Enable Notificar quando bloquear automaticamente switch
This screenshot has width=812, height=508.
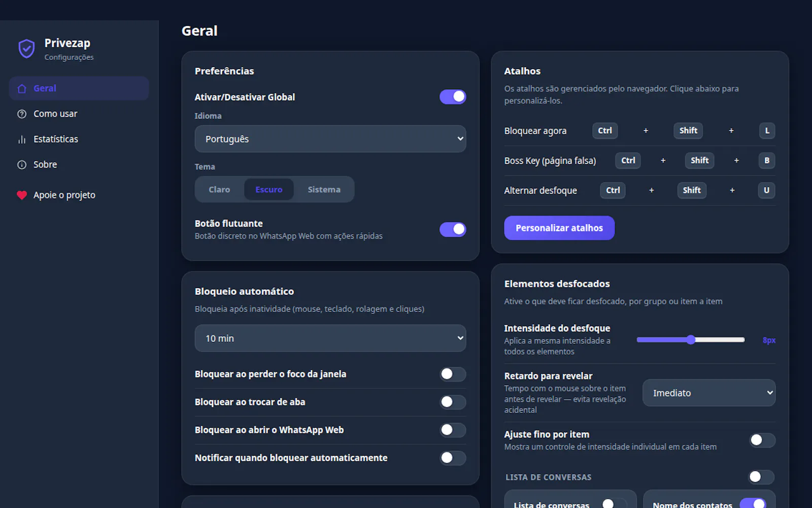pos(453,458)
